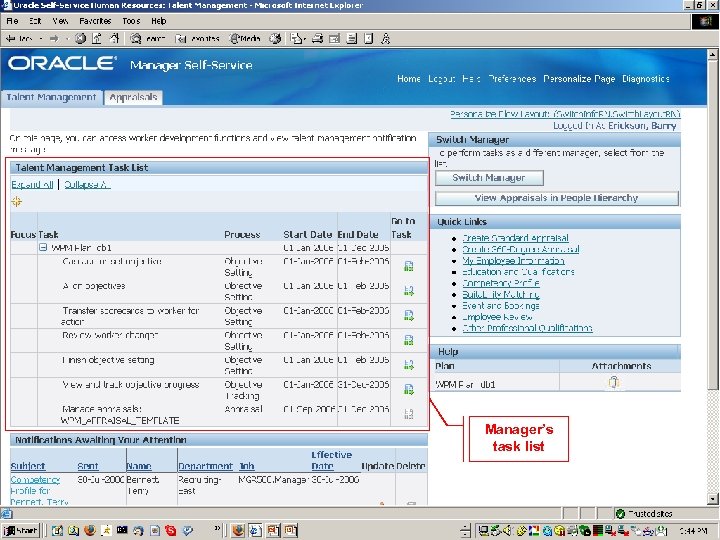Click the Mail toolbar icon
This screenshot has height=540, width=720.
[297, 39]
